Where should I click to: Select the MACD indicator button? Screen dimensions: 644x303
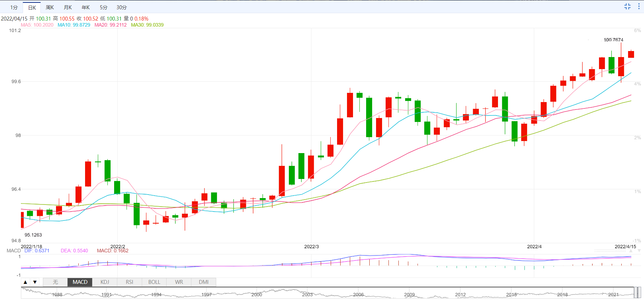(80, 282)
